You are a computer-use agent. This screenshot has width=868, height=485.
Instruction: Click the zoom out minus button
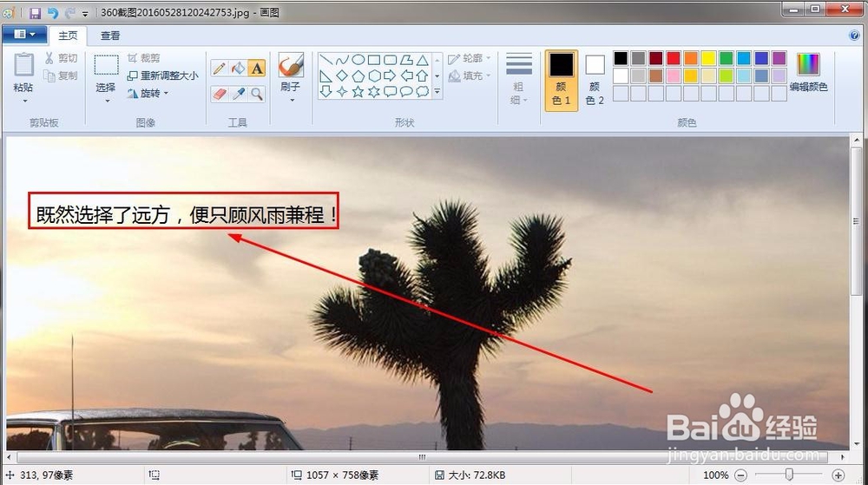740,475
